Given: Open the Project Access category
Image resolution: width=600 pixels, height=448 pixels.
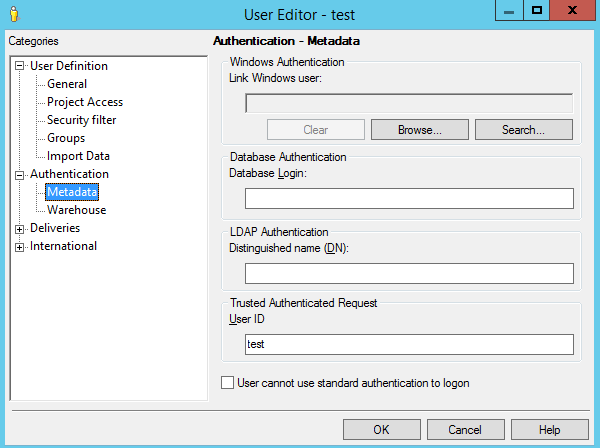Looking at the screenshot, I should (85, 102).
